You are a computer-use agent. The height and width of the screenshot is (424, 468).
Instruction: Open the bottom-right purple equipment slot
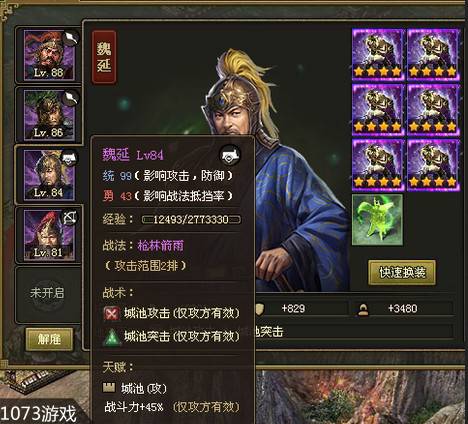[x=433, y=165]
